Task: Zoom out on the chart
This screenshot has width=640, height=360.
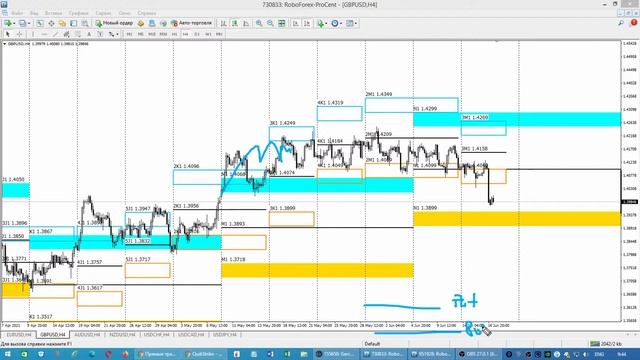Action: click(x=270, y=23)
